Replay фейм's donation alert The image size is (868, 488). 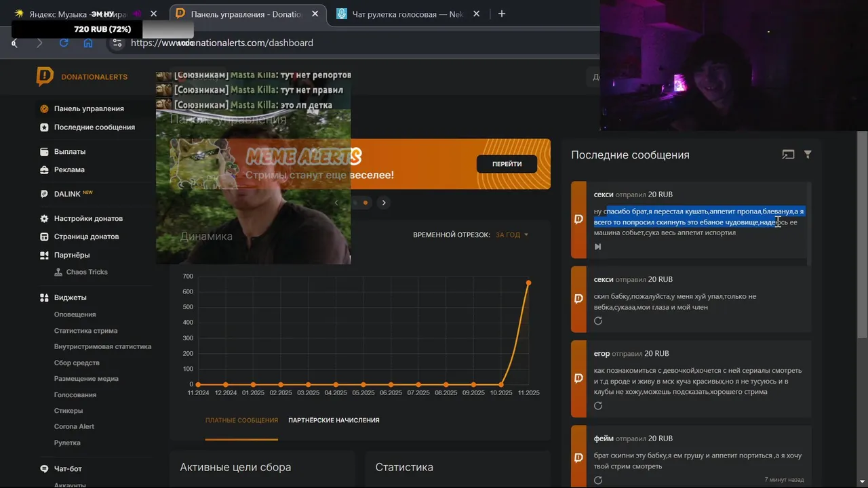[598, 480]
